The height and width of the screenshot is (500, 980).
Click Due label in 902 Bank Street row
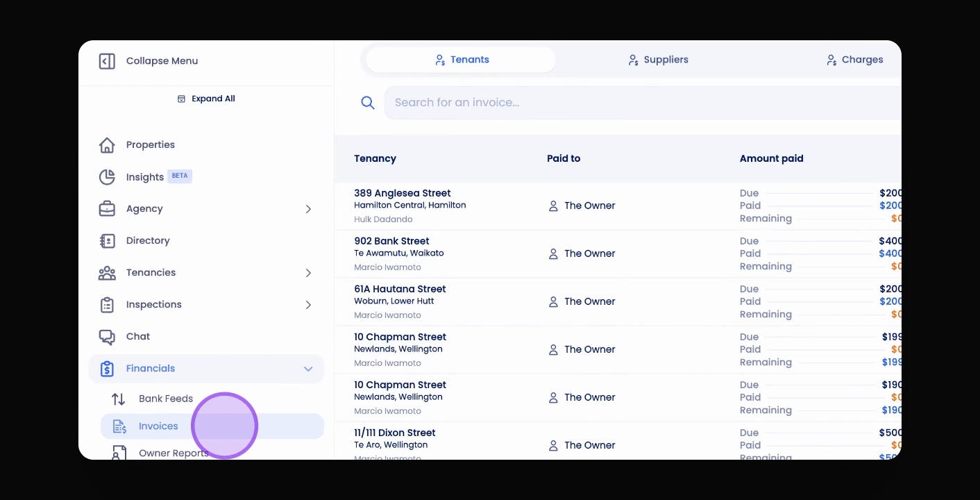point(749,241)
